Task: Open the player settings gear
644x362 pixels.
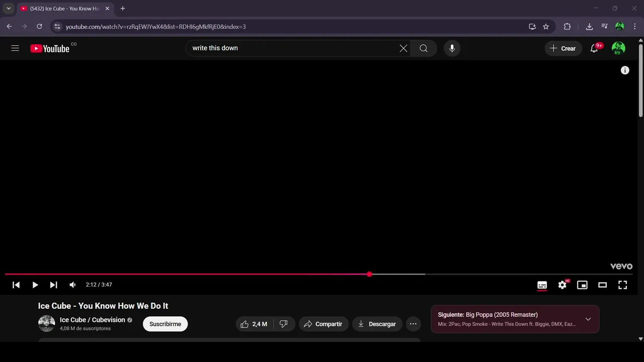Action: [x=562, y=285]
